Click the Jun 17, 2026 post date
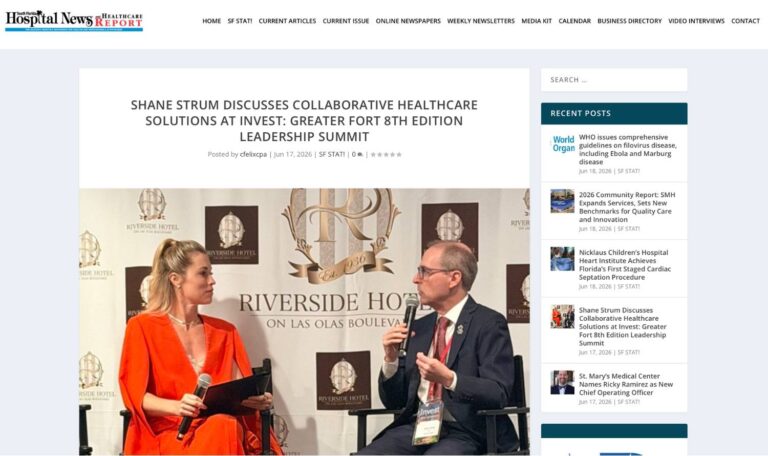 (x=292, y=154)
